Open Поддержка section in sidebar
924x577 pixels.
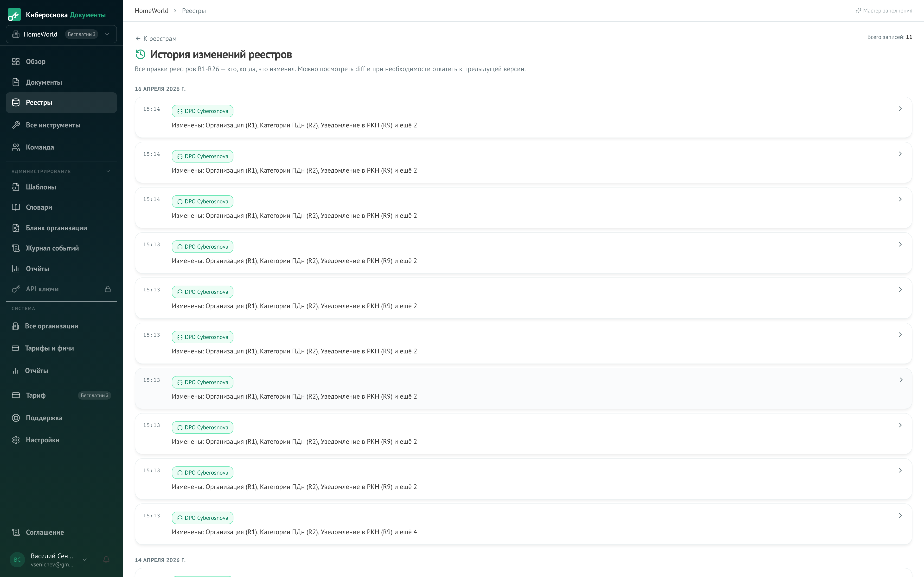[x=44, y=418]
